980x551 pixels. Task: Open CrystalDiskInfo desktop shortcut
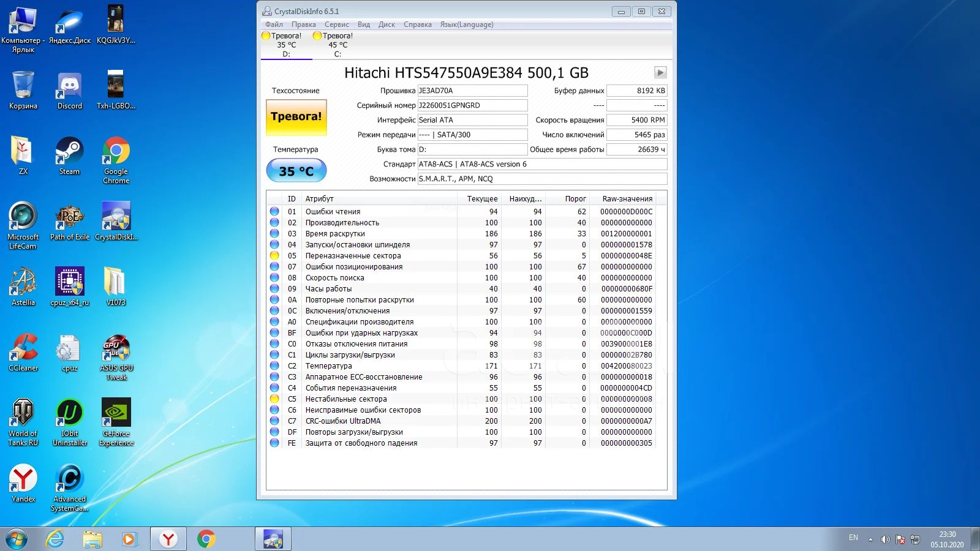point(116,221)
